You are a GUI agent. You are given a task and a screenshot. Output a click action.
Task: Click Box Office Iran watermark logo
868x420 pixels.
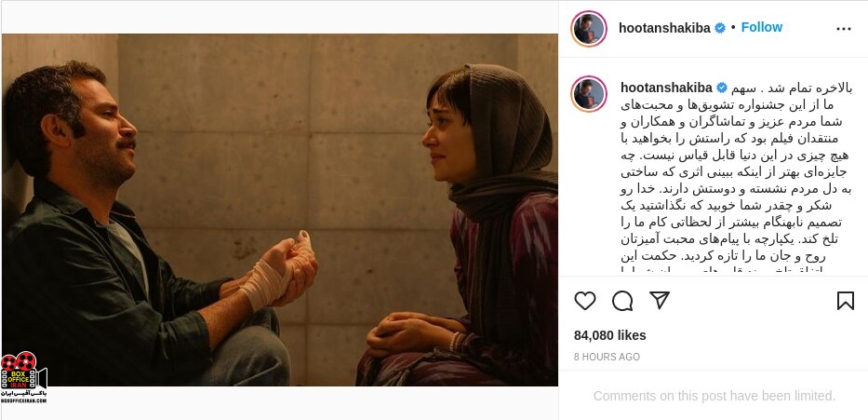24,377
